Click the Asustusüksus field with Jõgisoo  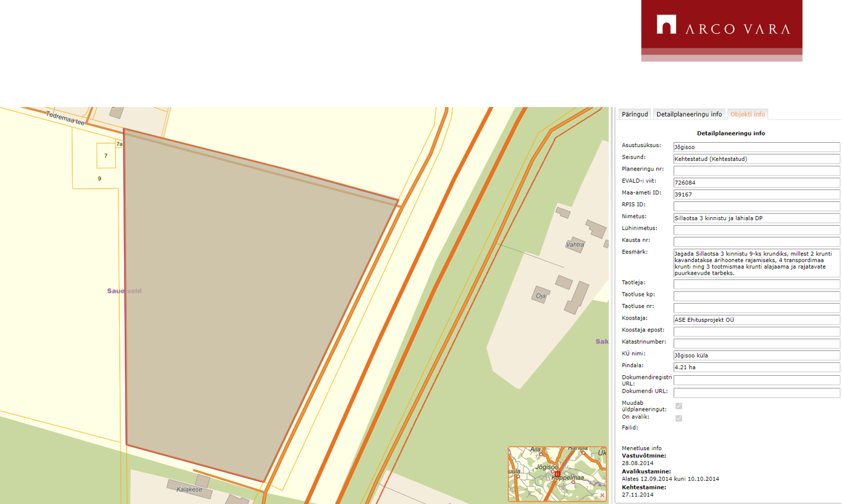tap(757, 147)
